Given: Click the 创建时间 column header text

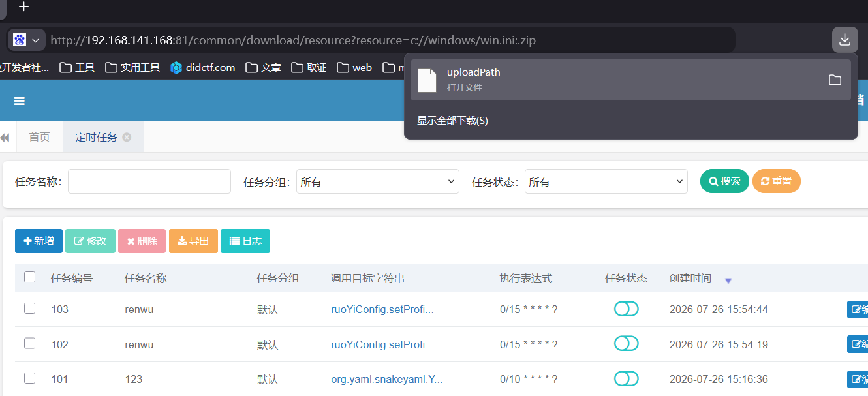Looking at the screenshot, I should pos(690,278).
